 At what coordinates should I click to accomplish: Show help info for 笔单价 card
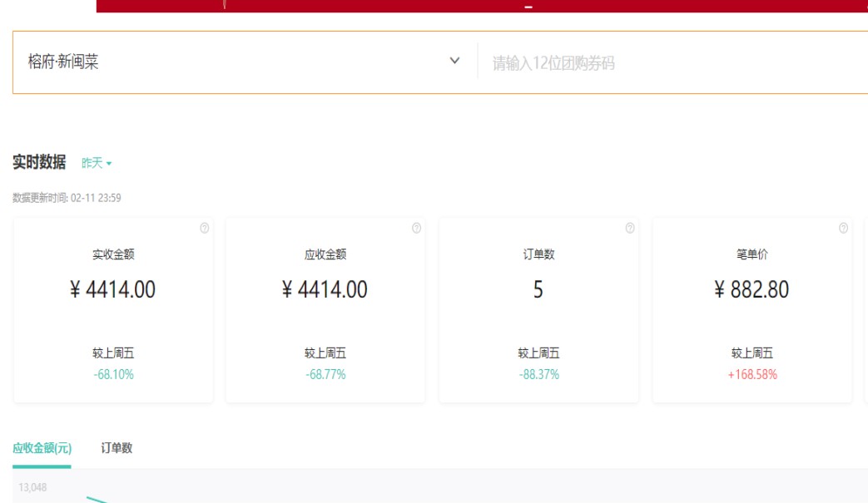click(x=843, y=229)
